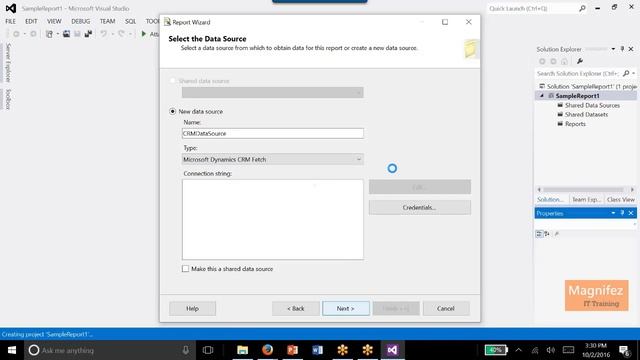Viewport: 640px width, 360px height.
Task: Click the Solution Explorer Properties wrench icon
Action: [x=580, y=61]
